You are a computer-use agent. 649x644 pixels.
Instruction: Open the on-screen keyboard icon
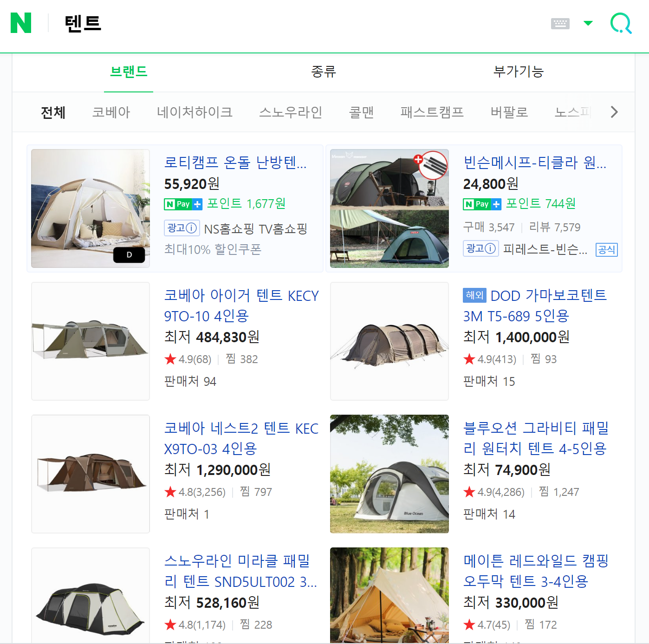560,23
